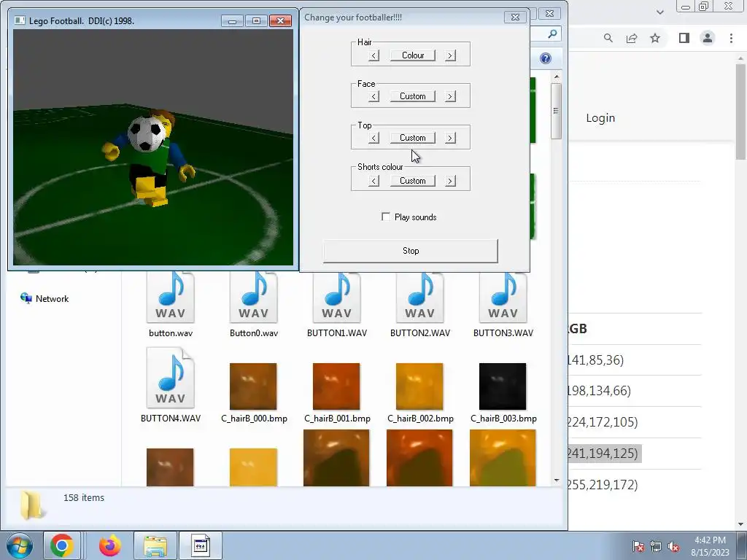Click the folder icon in details pane
747x560 pixels.
[x=32, y=505]
